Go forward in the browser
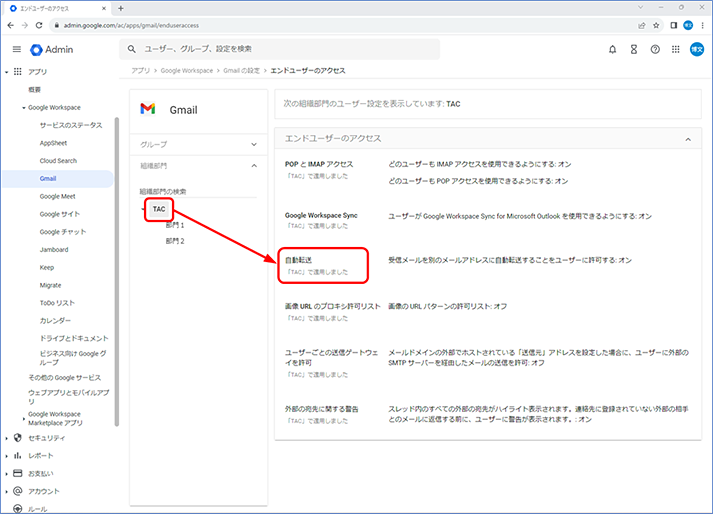713x514 pixels. tap(25, 25)
